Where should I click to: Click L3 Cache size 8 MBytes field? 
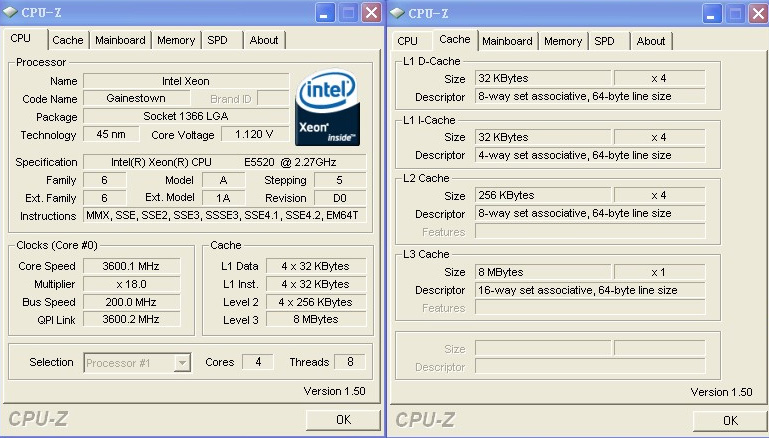[x=543, y=272]
